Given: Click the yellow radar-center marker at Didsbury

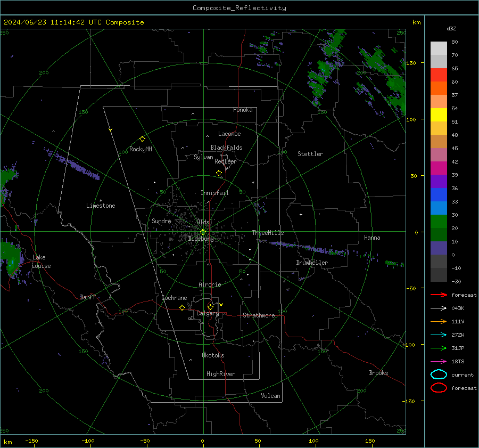Looking at the screenshot, I should [x=203, y=232].
